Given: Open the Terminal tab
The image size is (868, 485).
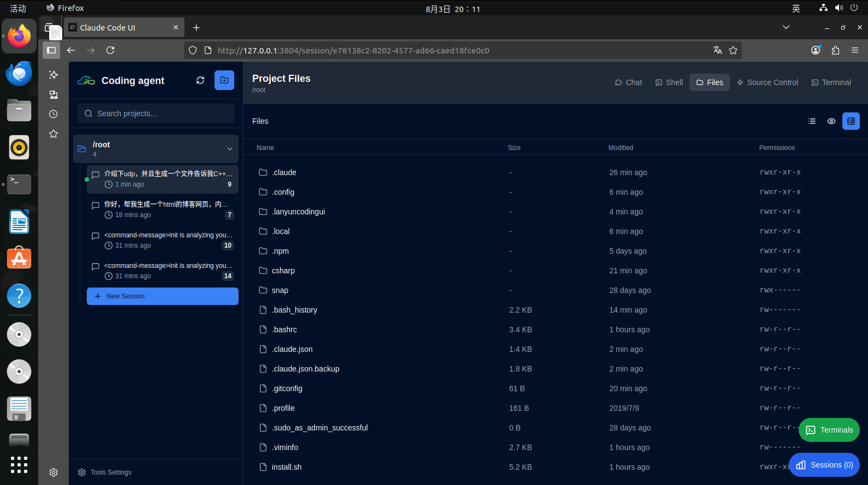Looking at the screenshot, I should coord(831,82).
